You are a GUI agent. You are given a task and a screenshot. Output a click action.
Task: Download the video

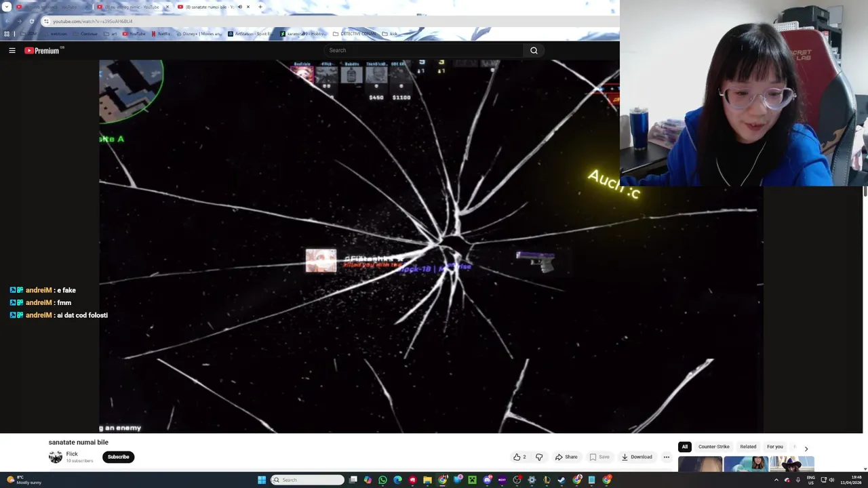pos(637,457)
